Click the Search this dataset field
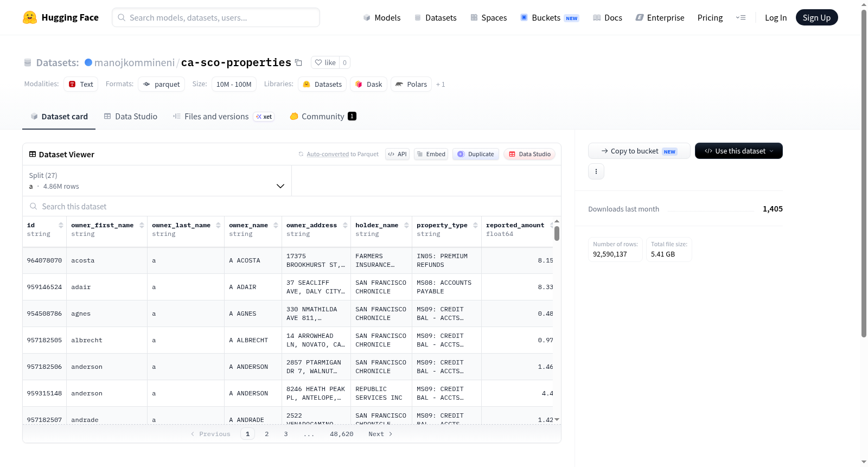This screenshot has width=868, height=467. click(292, 206)
